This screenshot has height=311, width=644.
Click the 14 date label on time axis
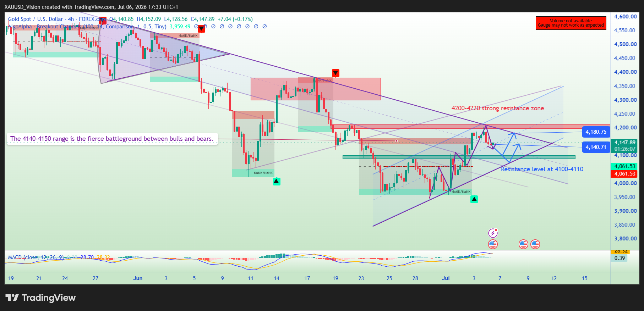[x=277, y=278]
